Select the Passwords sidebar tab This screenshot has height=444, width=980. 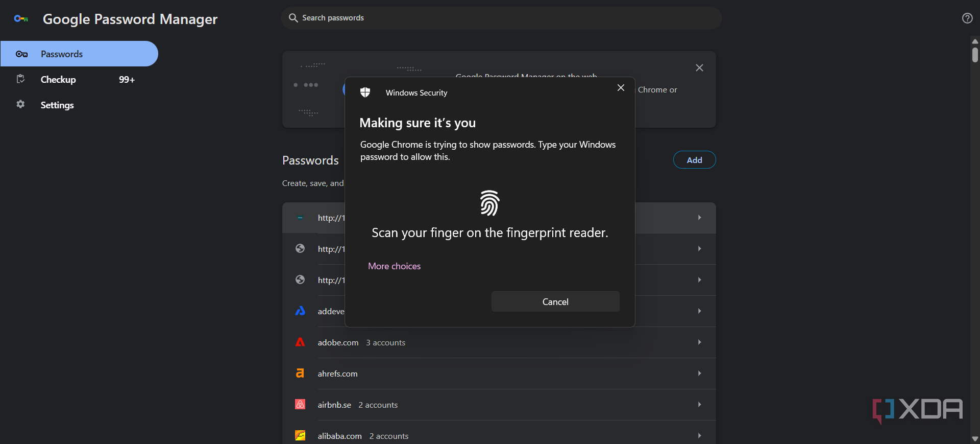79,54
